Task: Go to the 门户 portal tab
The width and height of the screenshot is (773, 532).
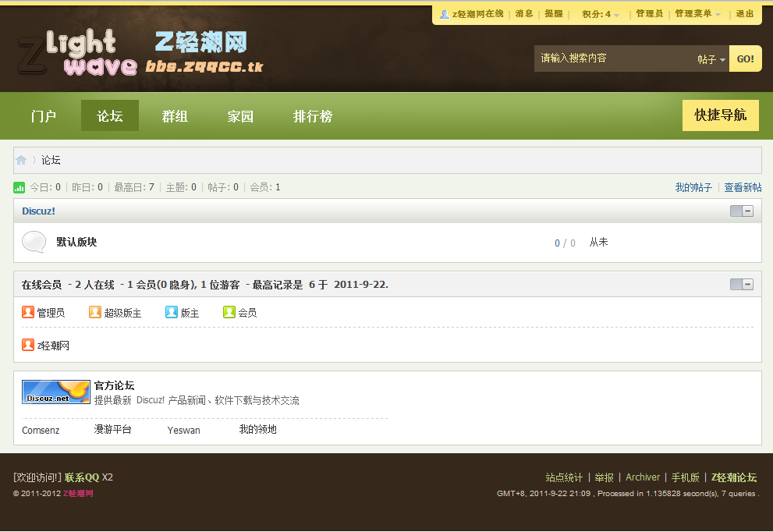Action: pyautogui.click(x=44, y=116)
